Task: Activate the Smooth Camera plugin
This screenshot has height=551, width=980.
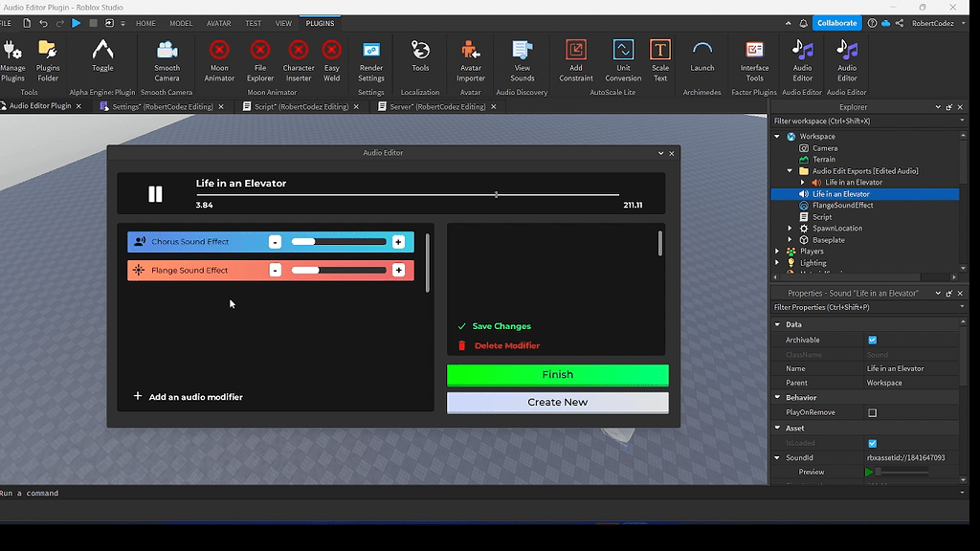Action: [x=167, y=60]
